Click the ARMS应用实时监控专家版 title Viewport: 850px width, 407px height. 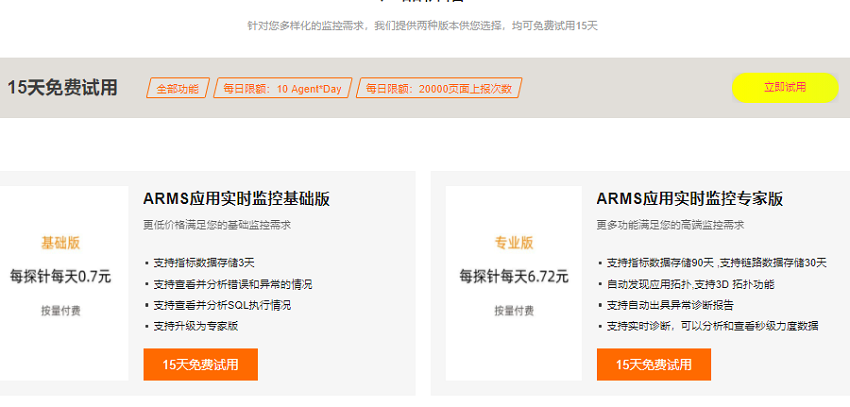tap(690, 199)
